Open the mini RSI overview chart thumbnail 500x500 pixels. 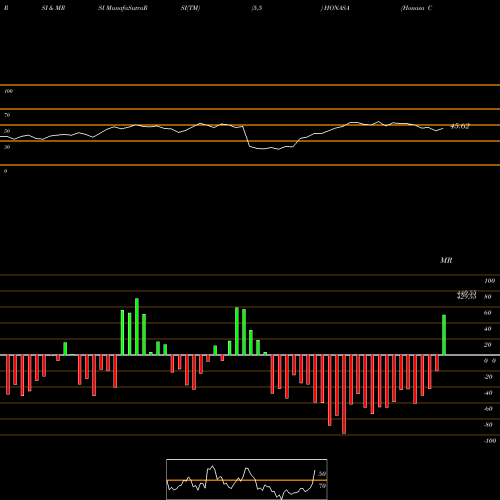[x=247, y=479]
